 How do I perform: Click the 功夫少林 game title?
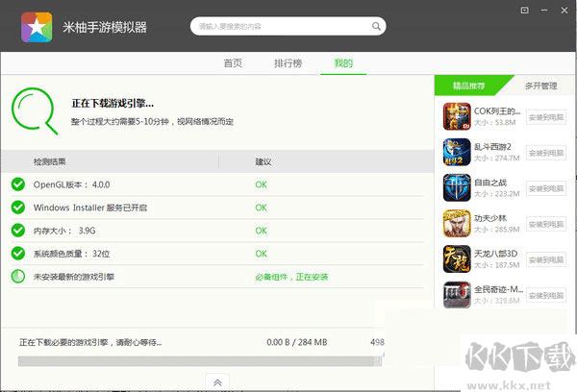[x=490, y=218]
